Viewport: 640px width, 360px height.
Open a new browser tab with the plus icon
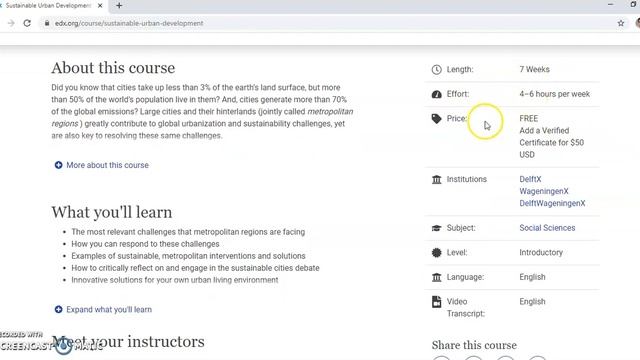(x=119, y=6)
